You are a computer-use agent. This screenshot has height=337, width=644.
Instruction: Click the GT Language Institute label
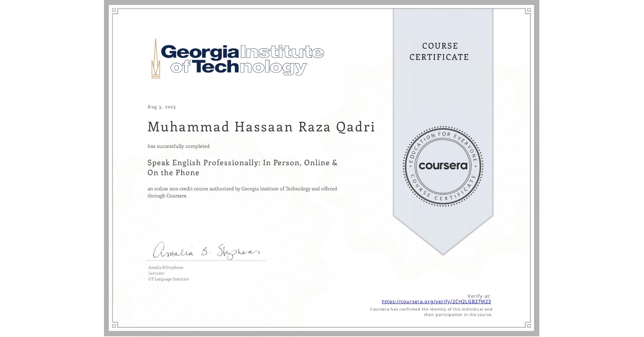click(x=168, y=279)
